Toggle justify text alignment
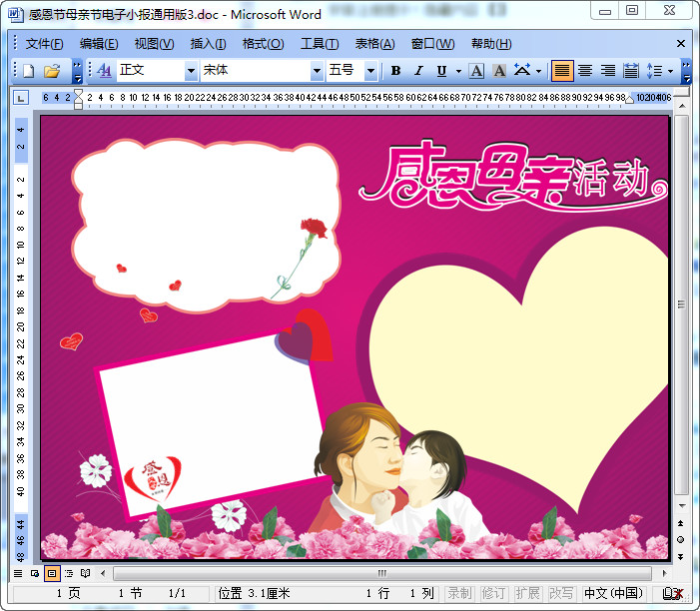 [562, 71]
